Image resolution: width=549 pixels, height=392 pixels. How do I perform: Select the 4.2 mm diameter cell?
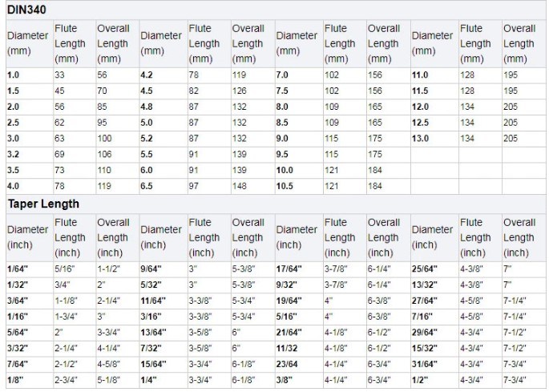click(147, 75)
